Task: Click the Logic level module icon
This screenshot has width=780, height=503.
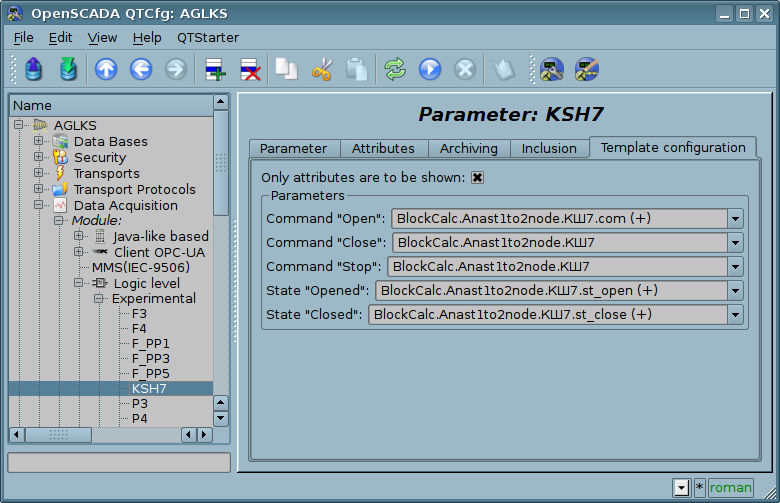Action: (x=99, y=283)
